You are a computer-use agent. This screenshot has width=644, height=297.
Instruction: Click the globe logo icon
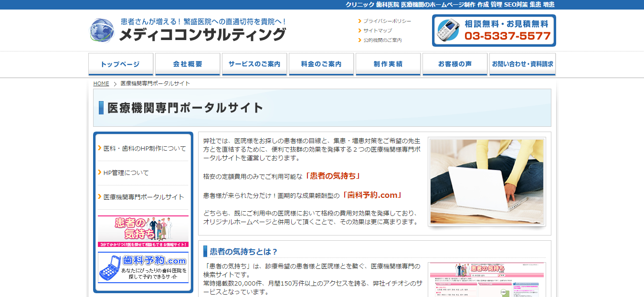(x=102, y=31)
